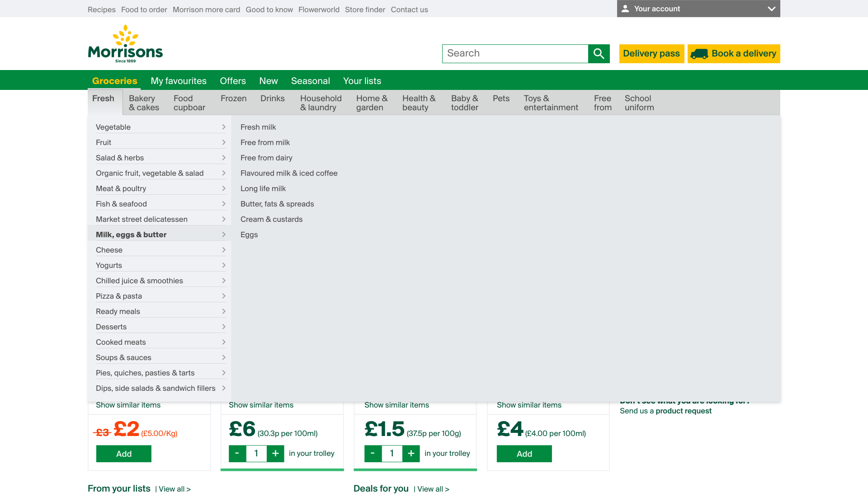This screenshot has width=868, height=497.
Task: Expand the Fruit submenu chevron
Action: click(x=224, y=142)
